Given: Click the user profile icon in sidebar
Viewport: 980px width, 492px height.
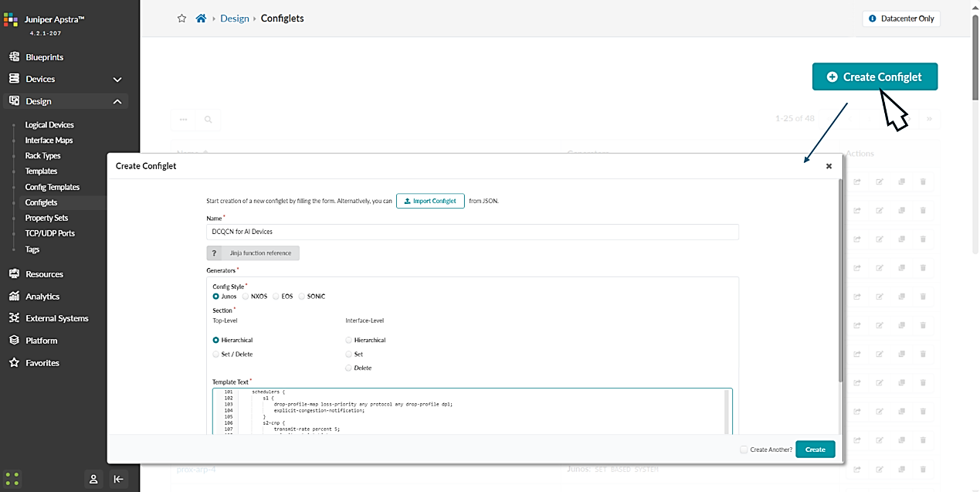Looking at the screenshot, I should (x=93, y=479).
